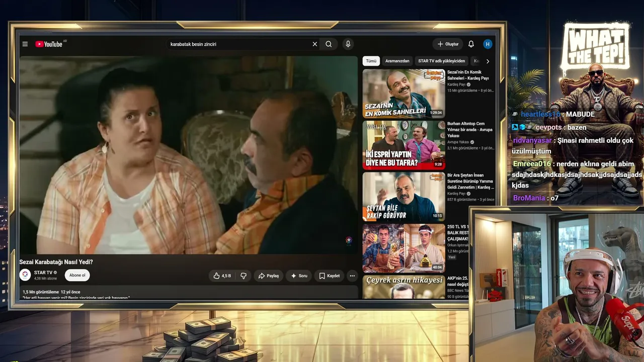Start voice search with microphone icon

(x=348, y=44)
